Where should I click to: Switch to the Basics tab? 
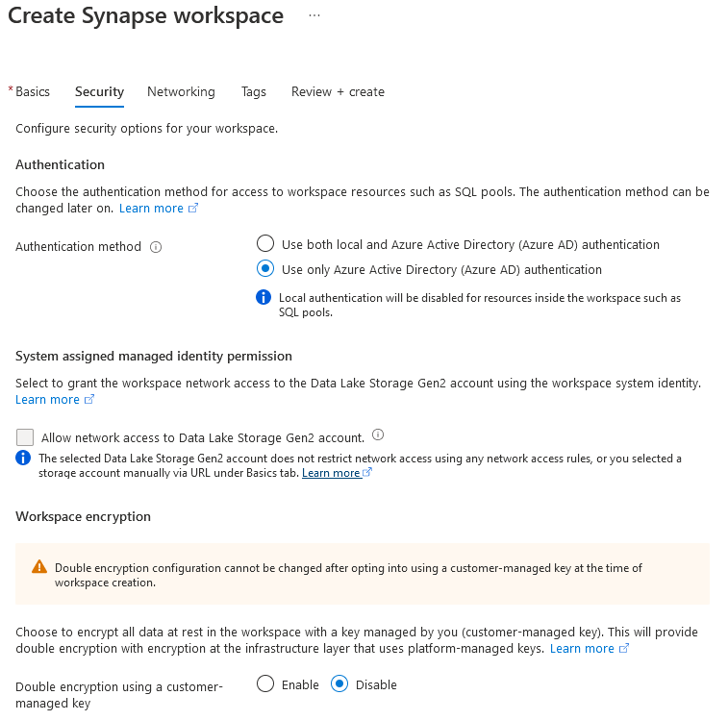(33, 92)
